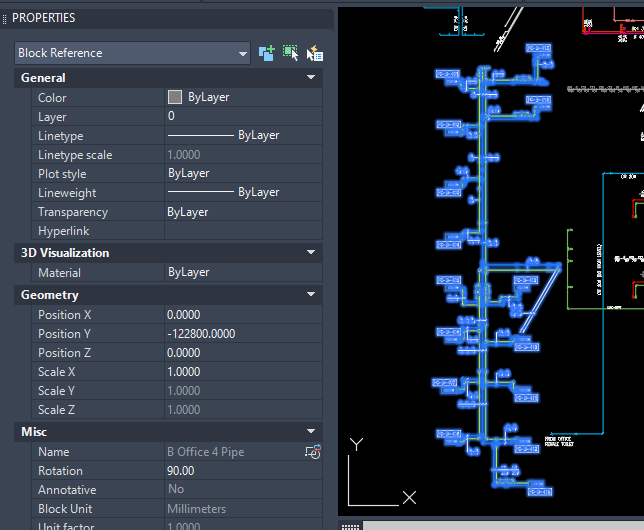The width and height of the screenshot is (644, 530).
Task: Select the Material property label
Action: pos(60,273)
